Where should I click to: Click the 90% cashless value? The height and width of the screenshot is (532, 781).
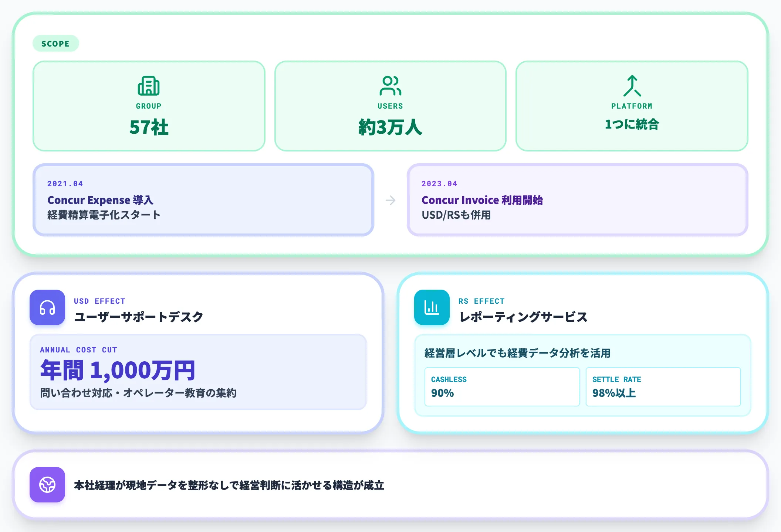coord(442,393)
